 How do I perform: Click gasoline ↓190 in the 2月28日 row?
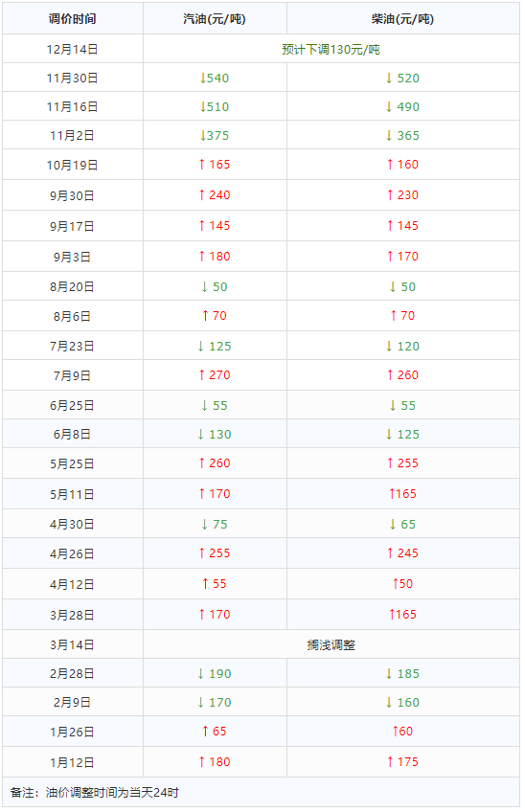tap(215, 674)
